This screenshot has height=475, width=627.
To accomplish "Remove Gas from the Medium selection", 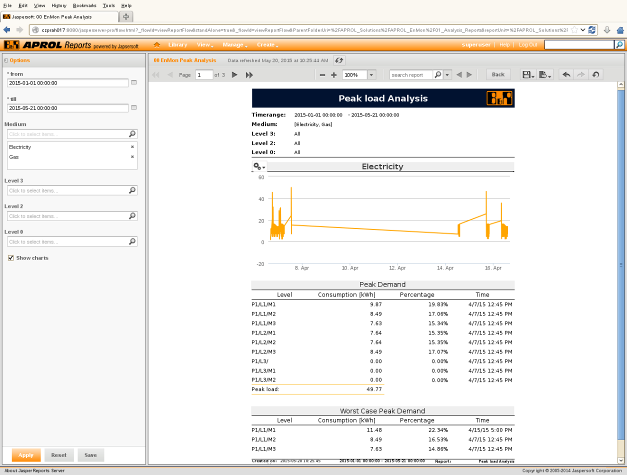I will point(132,157).
